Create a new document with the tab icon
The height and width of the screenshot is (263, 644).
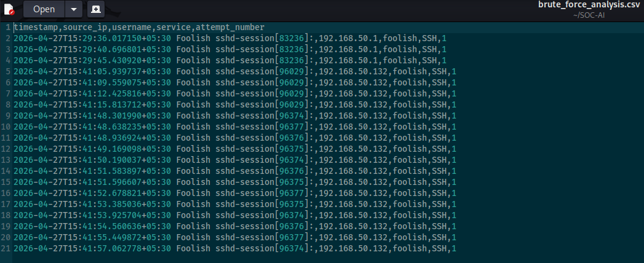tap(96, 9)
